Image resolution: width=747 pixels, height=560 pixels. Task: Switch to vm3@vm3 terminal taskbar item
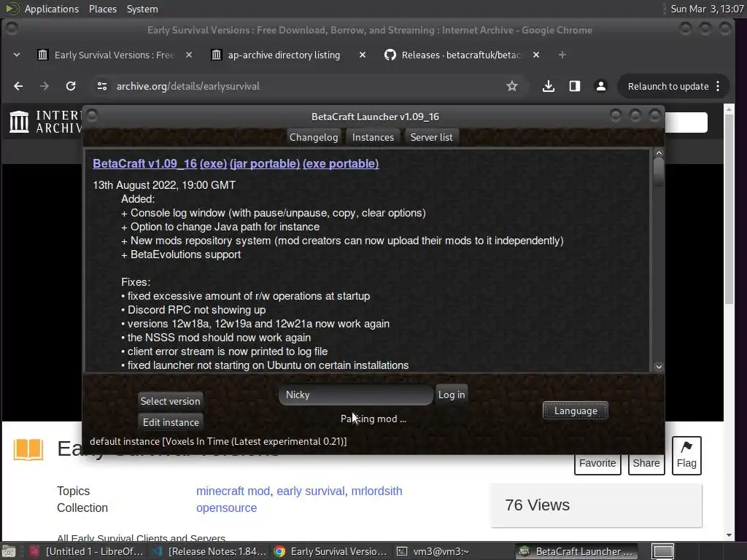click(454, 551)
